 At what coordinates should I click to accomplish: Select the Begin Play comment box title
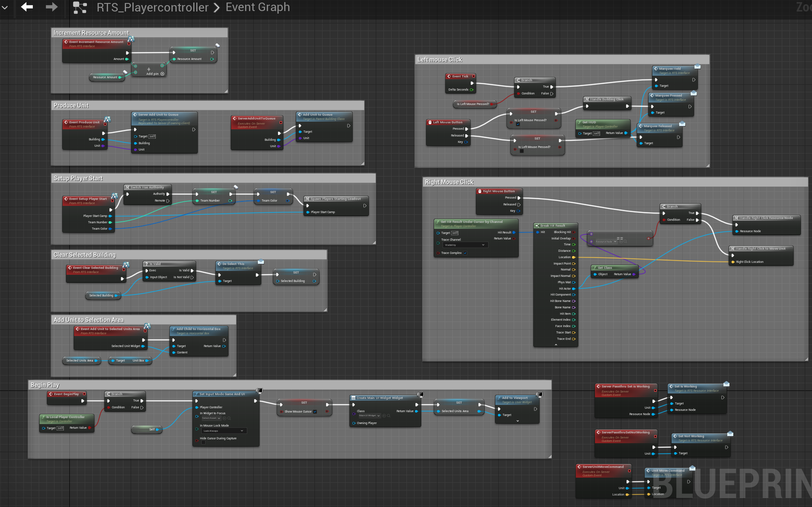point(45,385)
